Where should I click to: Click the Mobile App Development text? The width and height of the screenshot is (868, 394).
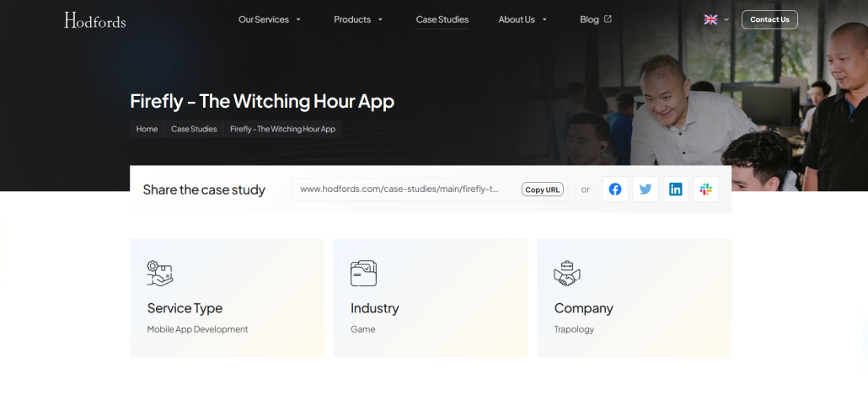point(198,329)
